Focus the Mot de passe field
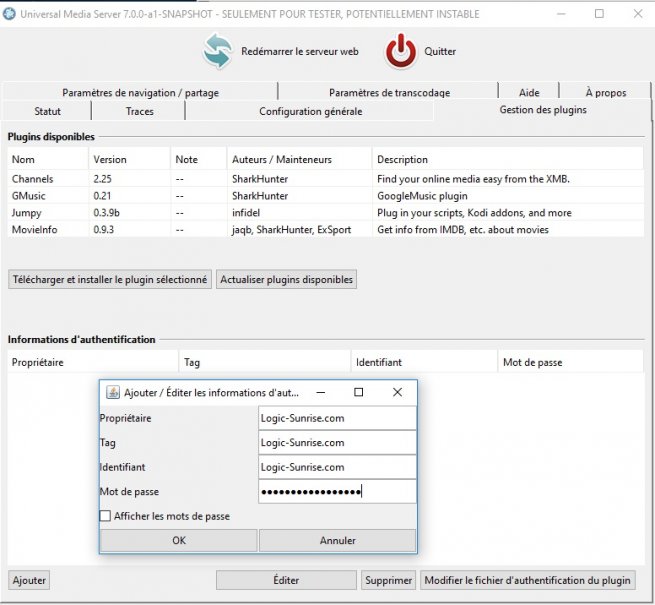The image size is (655, 605). pyautogui.click(x=336, y=492)
